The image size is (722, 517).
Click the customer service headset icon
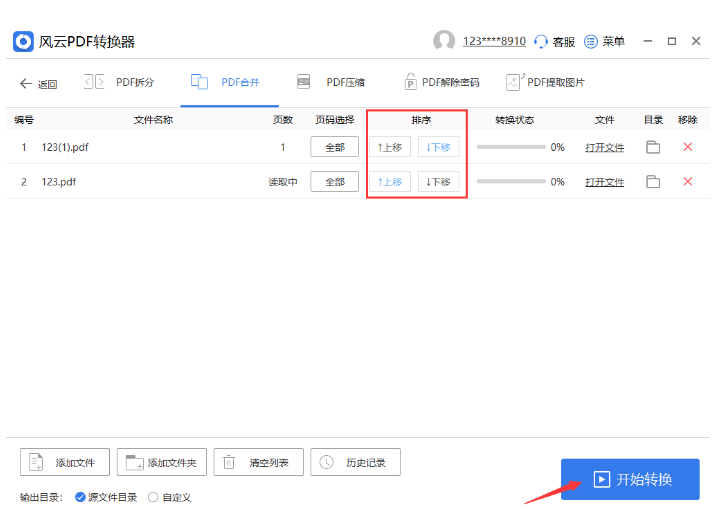tap(541, 41)
